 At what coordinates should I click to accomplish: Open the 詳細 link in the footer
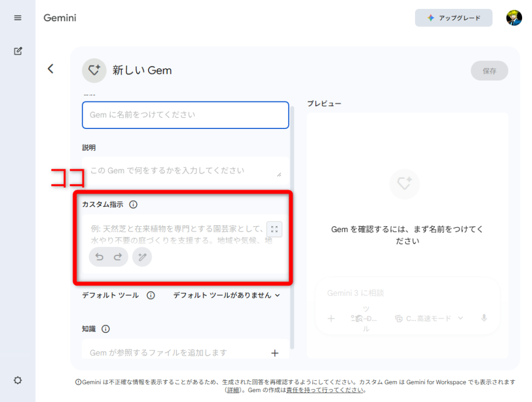tap(233, 390)
